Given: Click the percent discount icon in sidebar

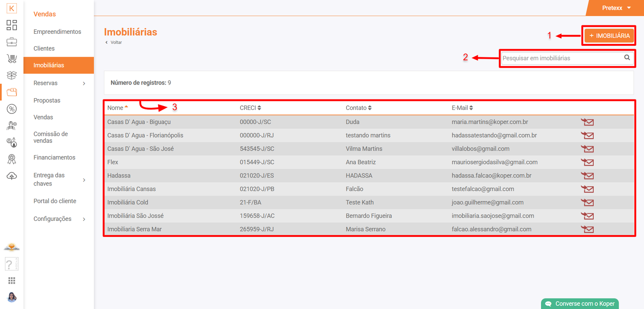Looking at the screenshot, I should pos(12,109).
